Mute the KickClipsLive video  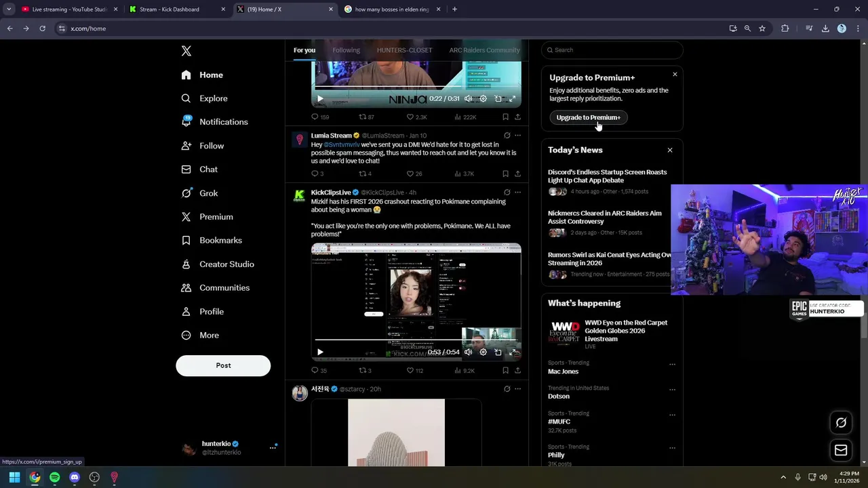[x=468, y=352]
